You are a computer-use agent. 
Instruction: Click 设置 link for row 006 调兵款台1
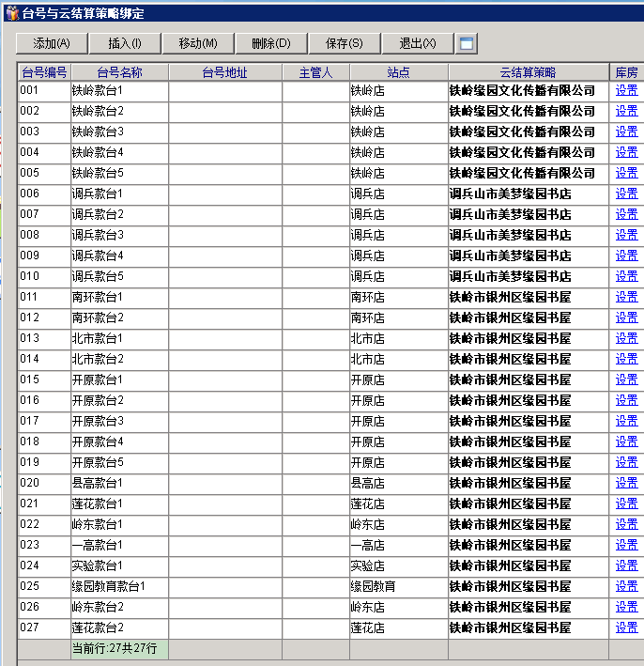(x=626, y=194)
